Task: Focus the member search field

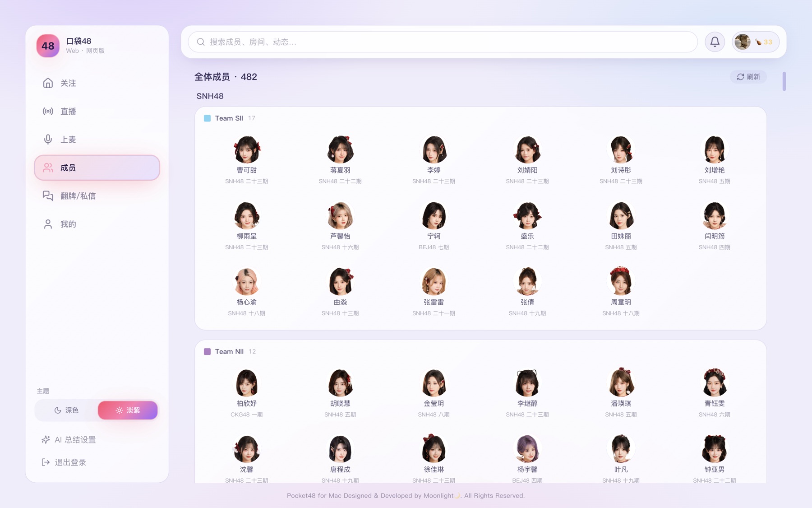Action: coord(443,42)
